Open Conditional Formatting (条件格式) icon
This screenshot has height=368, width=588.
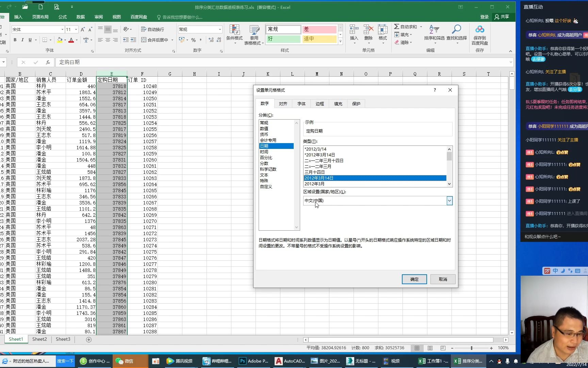tap(234, 34)
